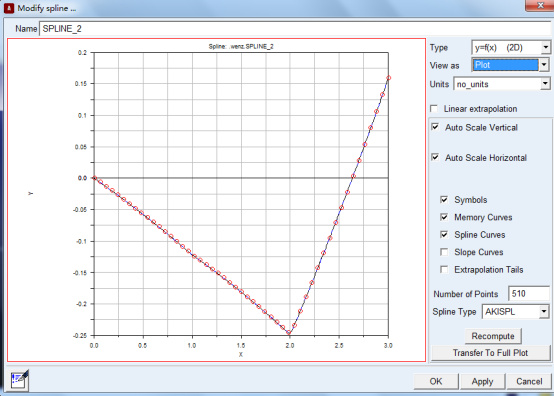Viewport: 554px width, 396px height.
Task: Click the Recompute button
Action: [493, 336]
